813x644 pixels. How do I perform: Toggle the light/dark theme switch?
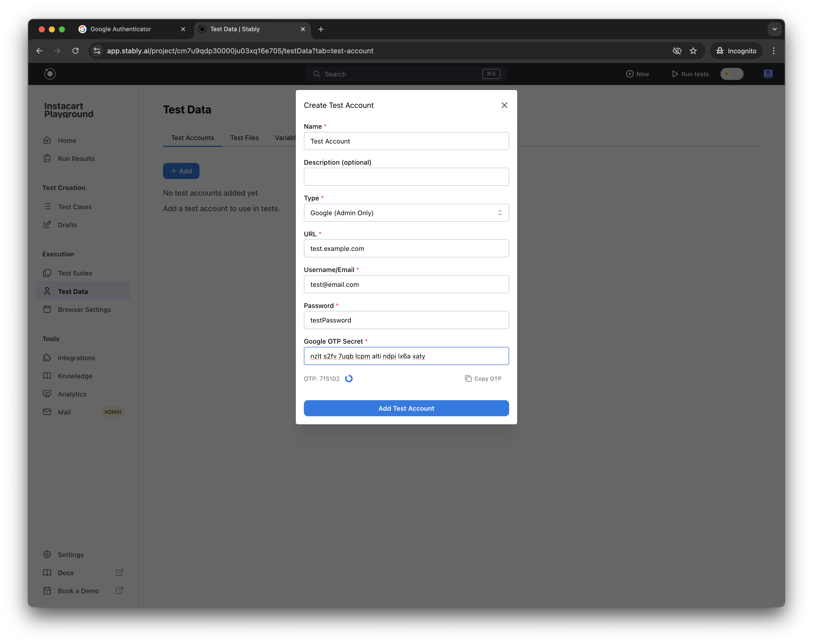tap(731, 74)
